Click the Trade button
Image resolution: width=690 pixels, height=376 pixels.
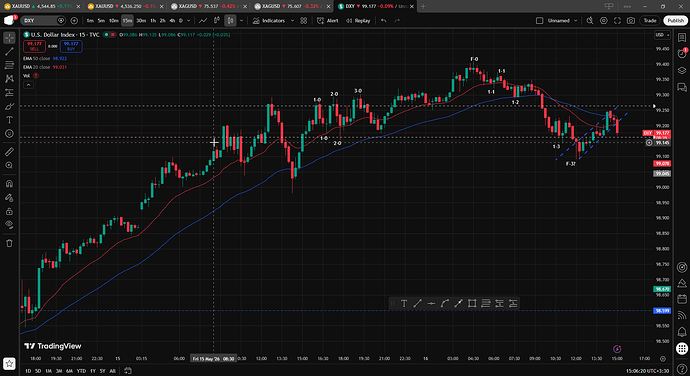tap(650, 21)
